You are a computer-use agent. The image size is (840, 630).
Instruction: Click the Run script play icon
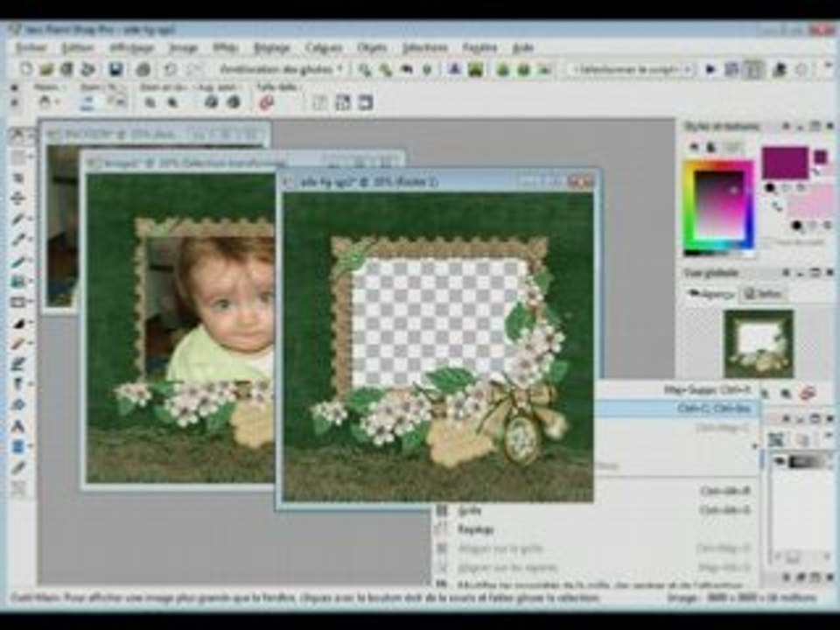pos(710,69)
